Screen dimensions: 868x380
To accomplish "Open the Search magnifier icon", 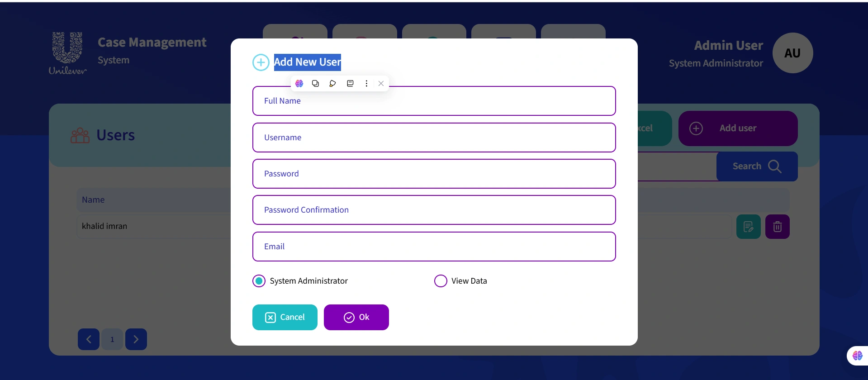I will point(775,166).
